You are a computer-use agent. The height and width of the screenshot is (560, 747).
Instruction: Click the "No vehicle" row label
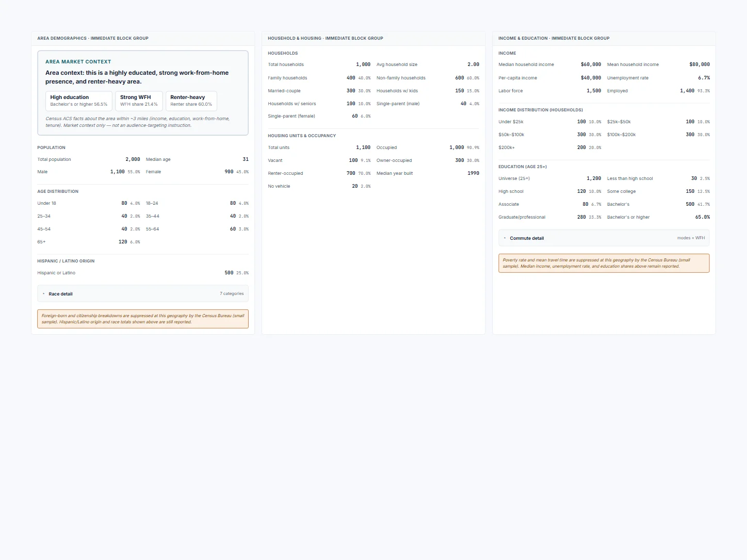279,186
